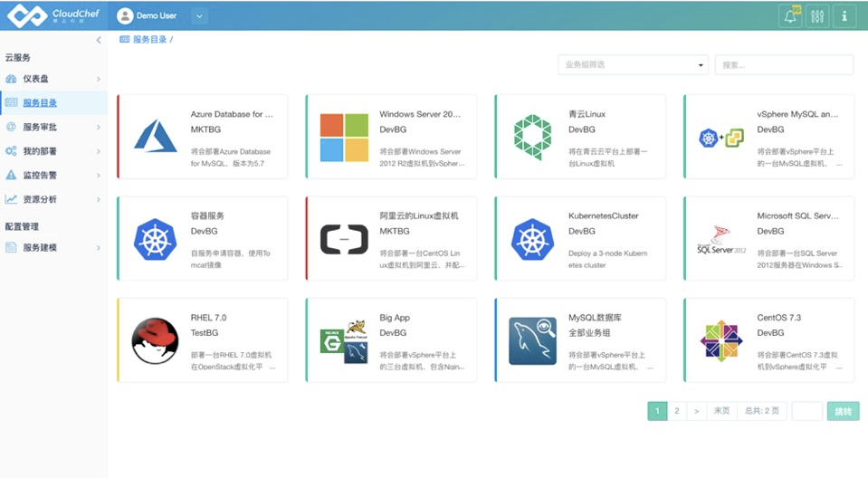Click the Windows logo on Windows Server card

[x=344, y=138]
